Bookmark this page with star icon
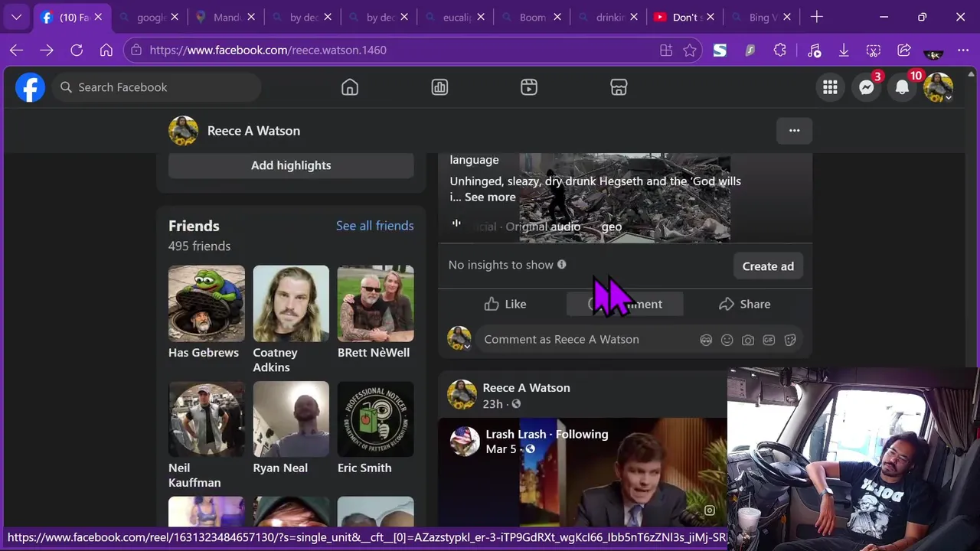The height and width of the screenshot is (551, 980). tap(690, 51)
